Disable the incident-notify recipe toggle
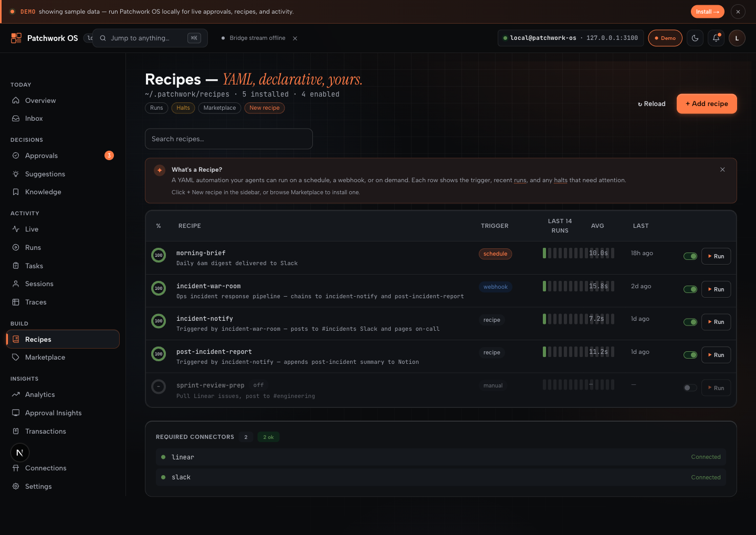756x535 pixels. [690, 322]
